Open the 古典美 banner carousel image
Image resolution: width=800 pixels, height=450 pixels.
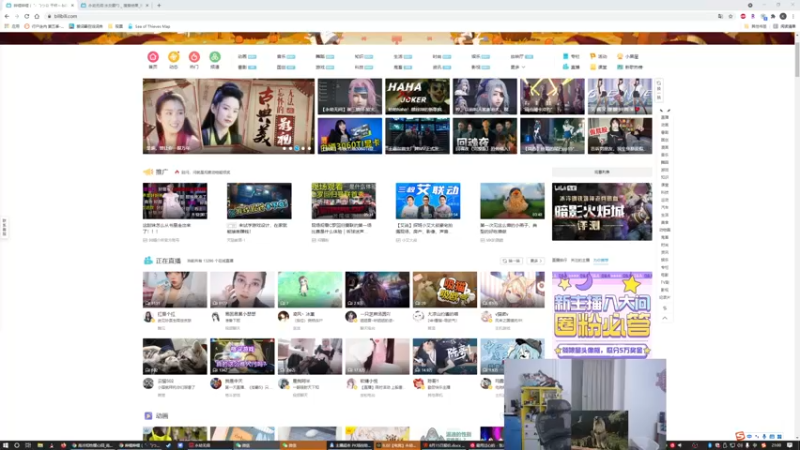229,116
